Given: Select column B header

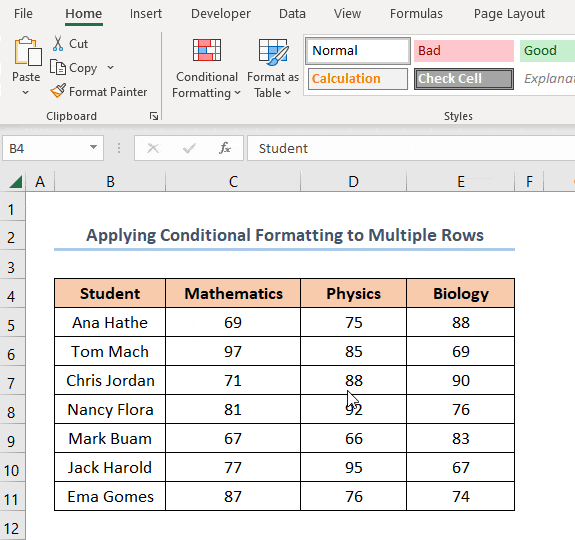Looking at the screenshot, I should (110, 181).
